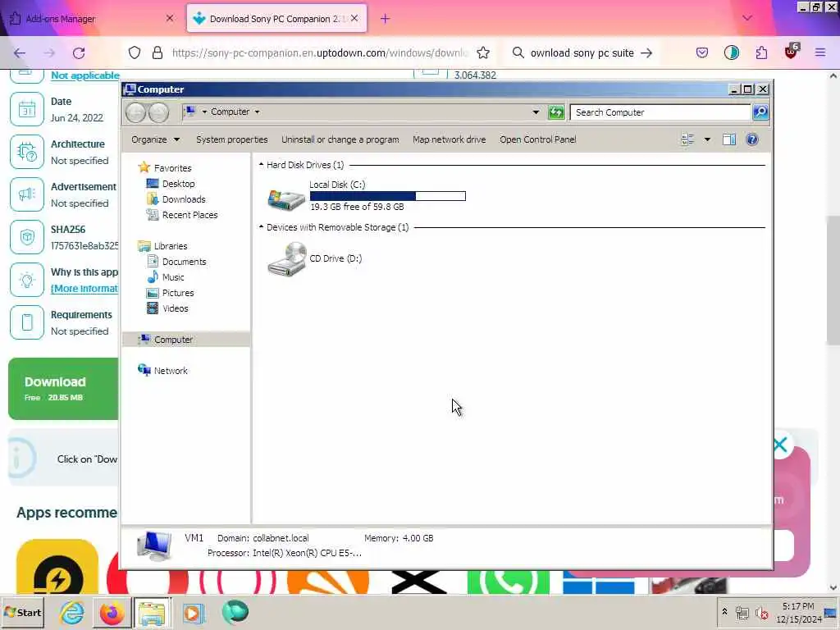Open media player taskbar icon
The height and width of the screenshot is (630, 840).
point(193,612)
